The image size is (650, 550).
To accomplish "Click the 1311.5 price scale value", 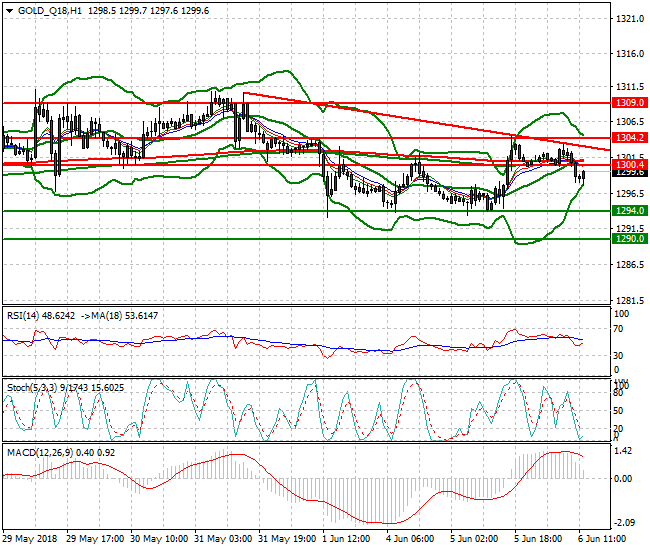I will (630, 87).
